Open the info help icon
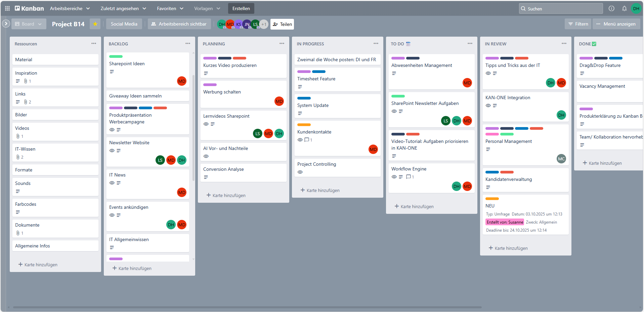Image resolution: width=644 pixels, height=312 pixels. pyautogui.click(x=611, y=8)
